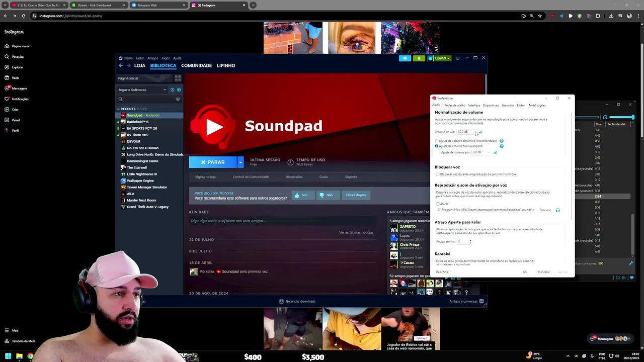644x362 pixels.
Task: Click Windows Start button on taskbar
Action: point(8,357)
